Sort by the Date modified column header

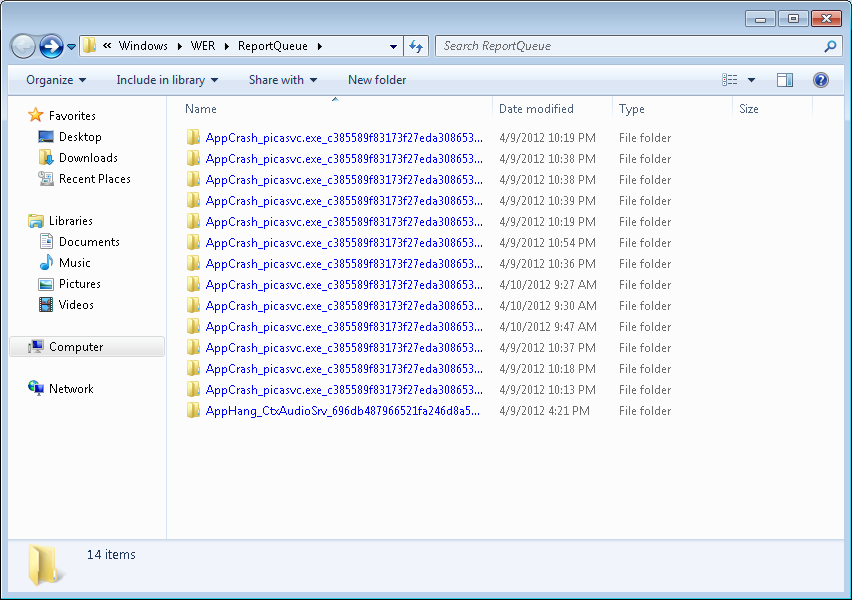click(x=553, y=109)
